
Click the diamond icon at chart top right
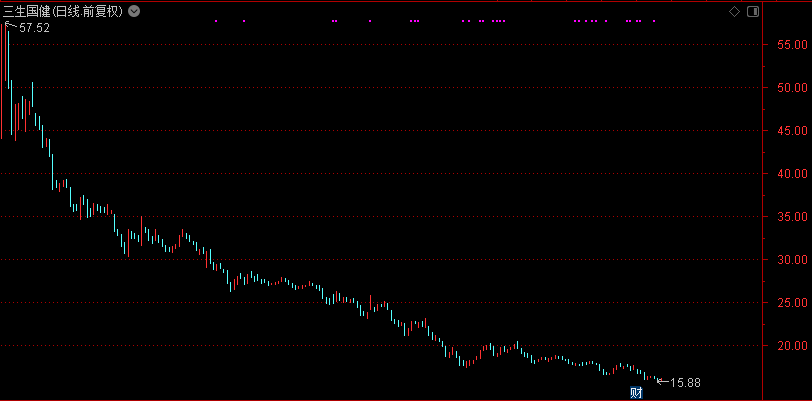coord(735,11)
